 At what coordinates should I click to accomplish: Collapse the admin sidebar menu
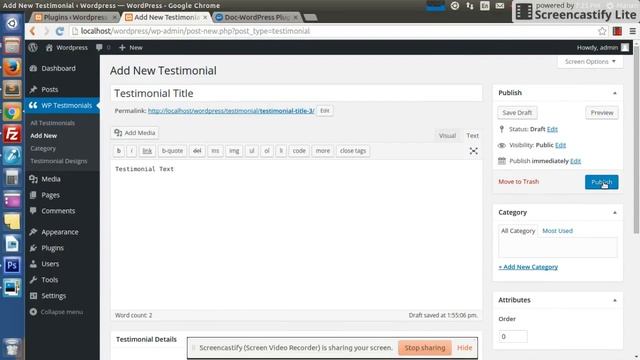tap(57, 312)
